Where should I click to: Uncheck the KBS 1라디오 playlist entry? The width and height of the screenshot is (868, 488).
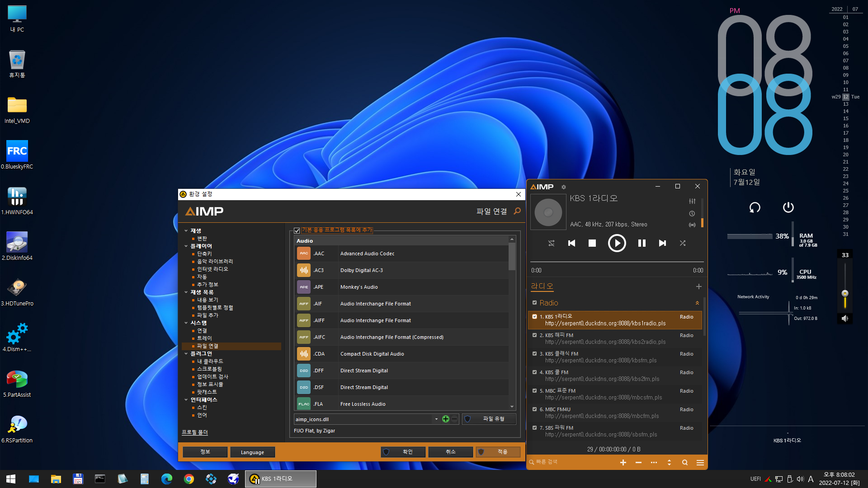534,317
